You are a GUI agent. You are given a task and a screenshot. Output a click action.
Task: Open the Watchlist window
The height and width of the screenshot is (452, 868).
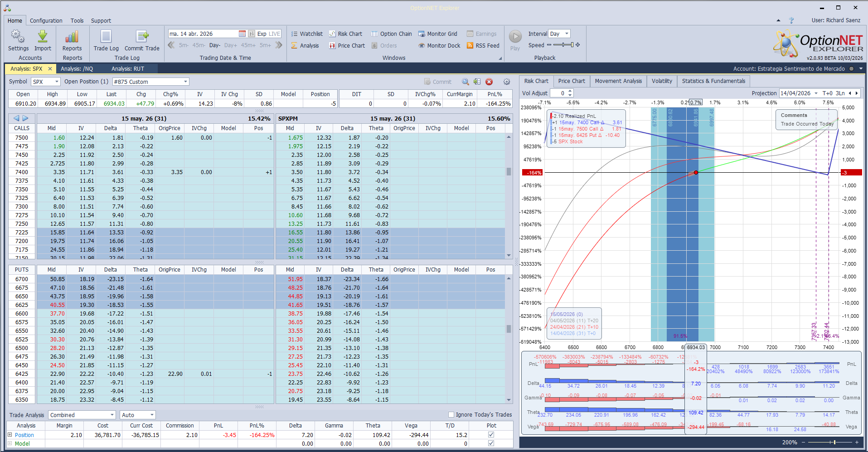click(307, 34)
